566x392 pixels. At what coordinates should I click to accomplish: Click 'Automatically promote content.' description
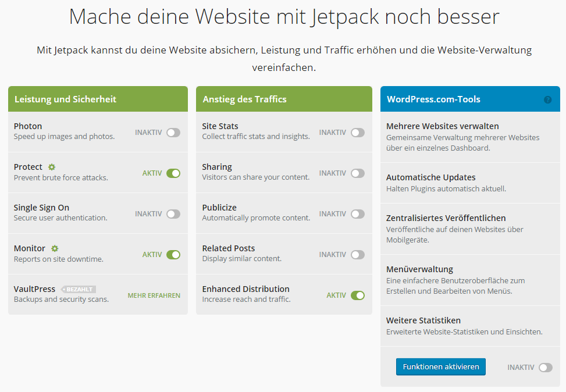point(257,218)
